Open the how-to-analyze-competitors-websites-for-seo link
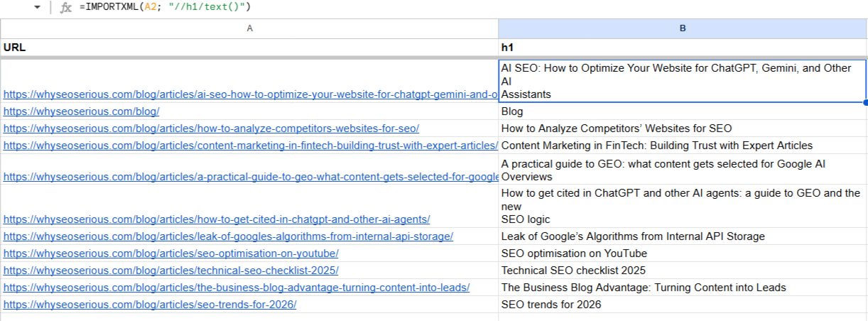The width and height of the screenshot is (868, 321). tap(211, 129)
